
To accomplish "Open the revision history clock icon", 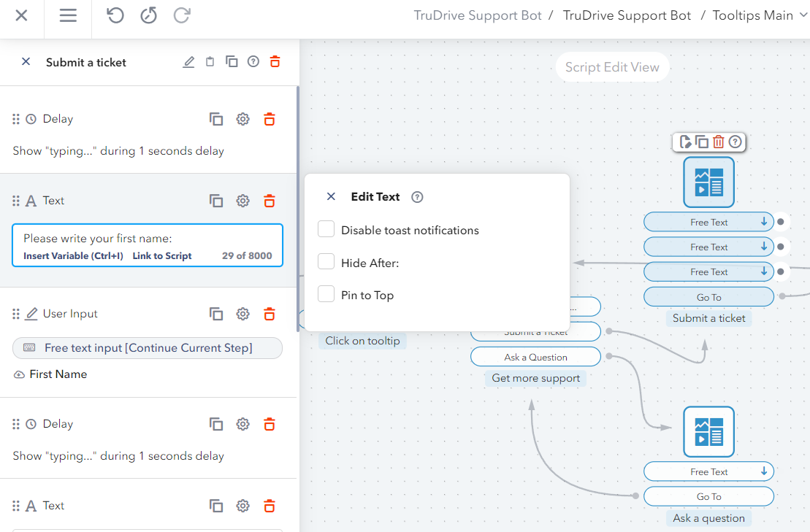I will pos(149,15).
